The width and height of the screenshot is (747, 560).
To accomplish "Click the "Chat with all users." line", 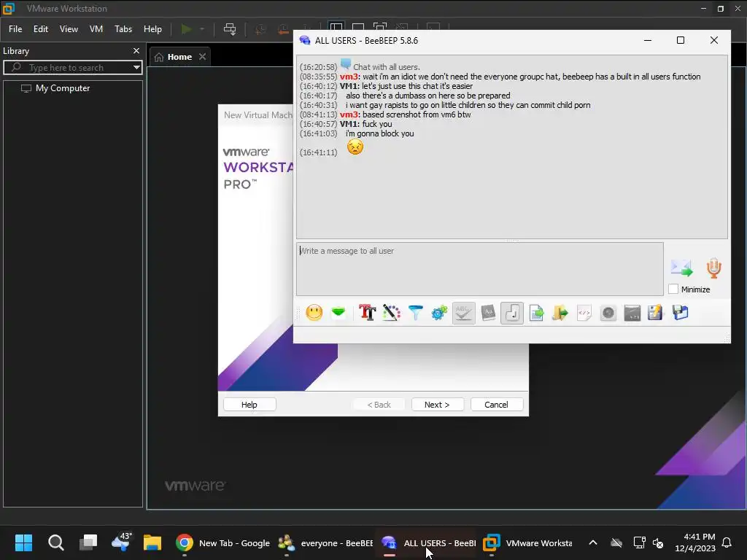I will [387, 67].
